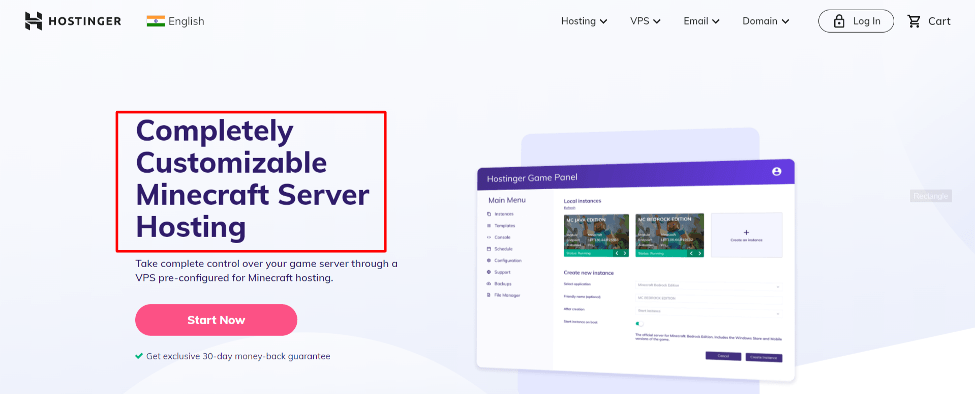Expand the Domain dropdown menu
The image size is (977, 395).
click(x=766, y=21)
